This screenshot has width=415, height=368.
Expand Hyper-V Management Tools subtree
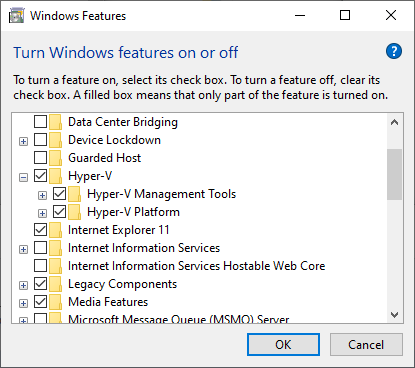42,196
